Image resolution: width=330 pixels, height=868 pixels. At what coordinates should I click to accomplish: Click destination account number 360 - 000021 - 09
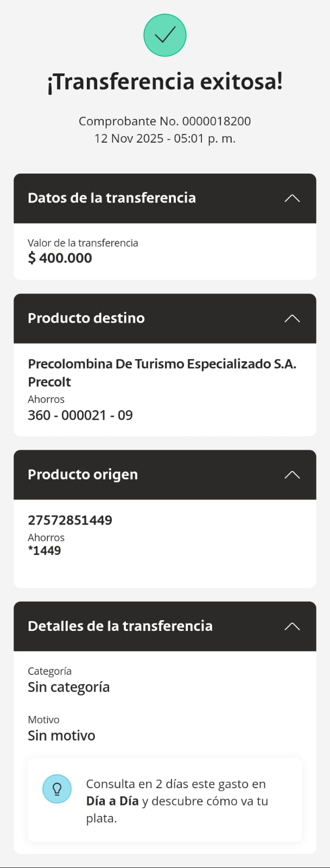[80, 416]
